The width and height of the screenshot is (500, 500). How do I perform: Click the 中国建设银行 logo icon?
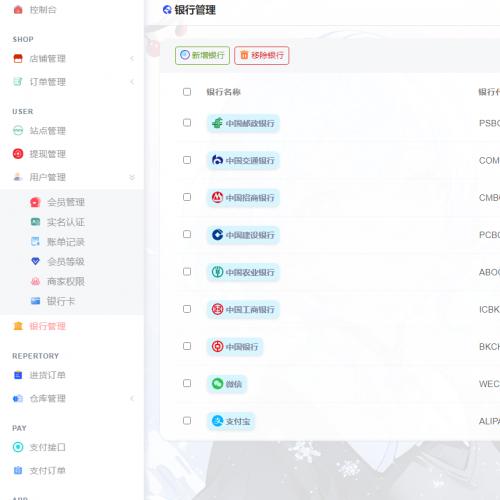pyautogui.click(x=217, y=235)
